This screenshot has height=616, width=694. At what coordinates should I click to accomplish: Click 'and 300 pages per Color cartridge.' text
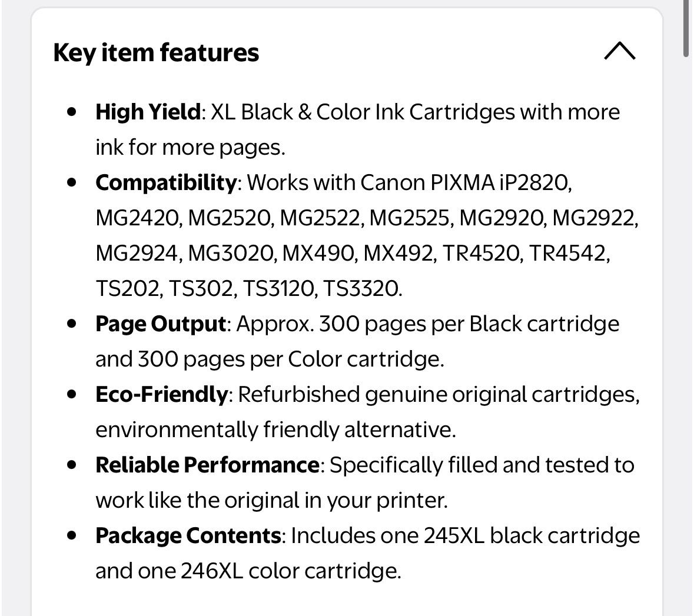click(270, 359)
